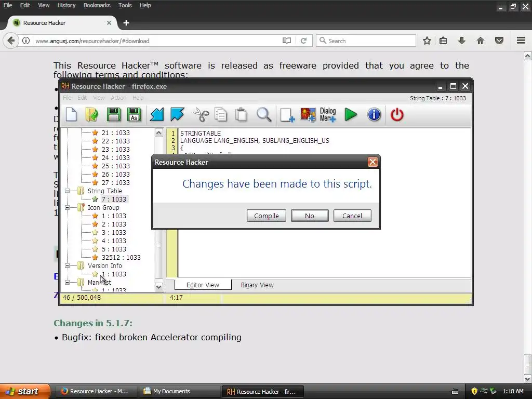532x399 pixels.
Task: Collapse the Manifest tree node
Action: point(67,282)
